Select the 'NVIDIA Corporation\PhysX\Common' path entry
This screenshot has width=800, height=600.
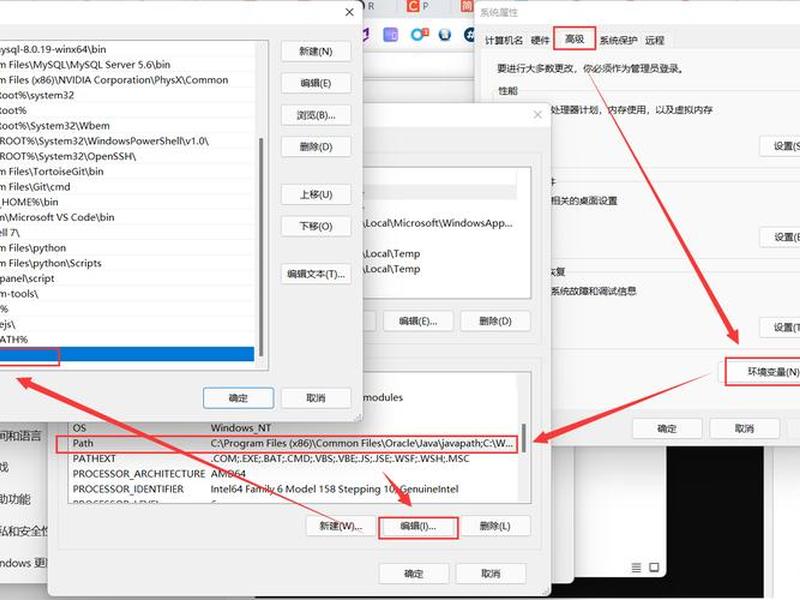127,80
